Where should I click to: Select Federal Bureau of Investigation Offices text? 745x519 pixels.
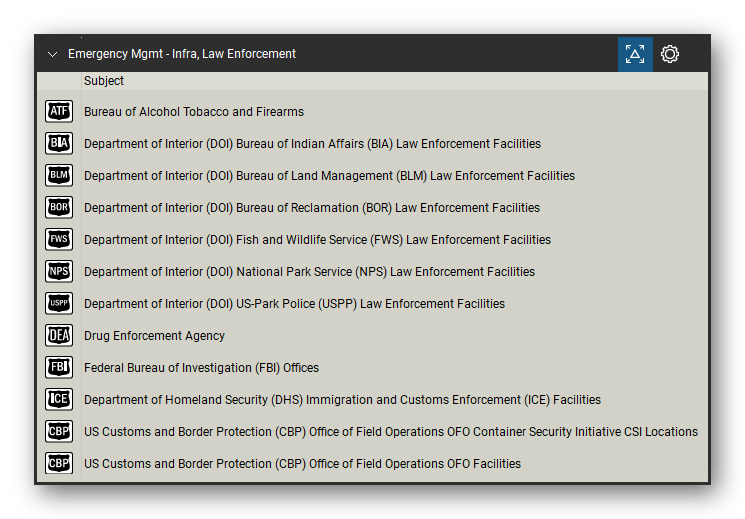pos(201,368)
